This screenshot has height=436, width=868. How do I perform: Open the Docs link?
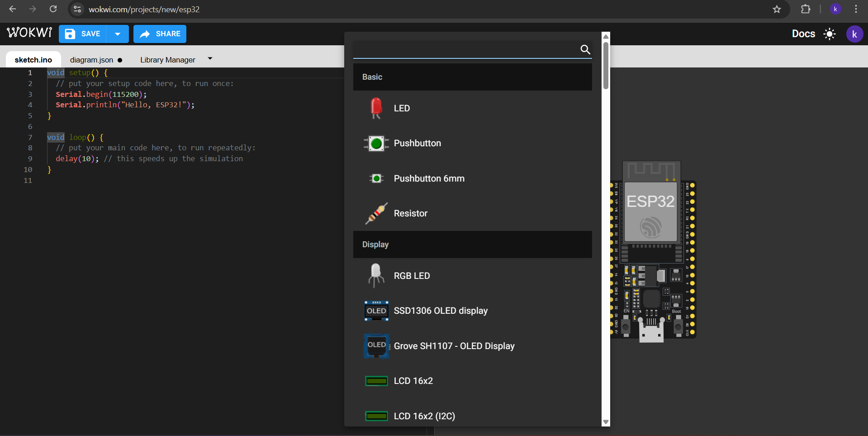[803, 34]
